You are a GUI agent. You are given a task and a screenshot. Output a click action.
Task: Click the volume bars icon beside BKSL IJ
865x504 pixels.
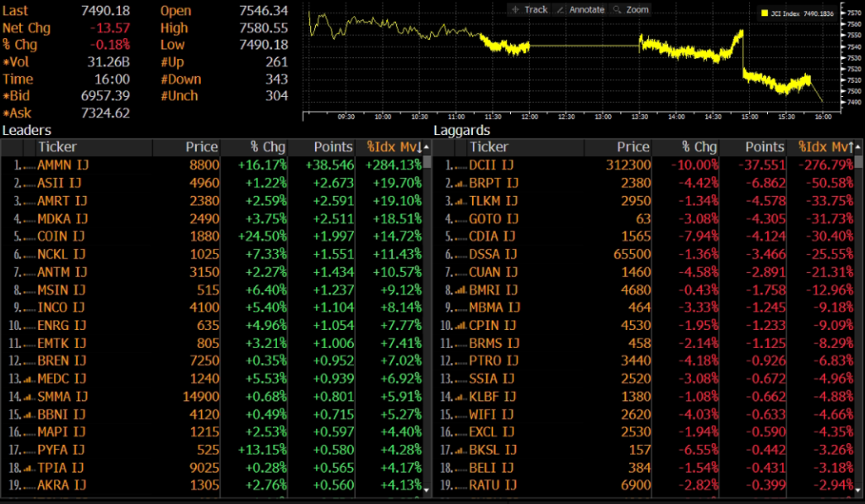coord(460,451)
